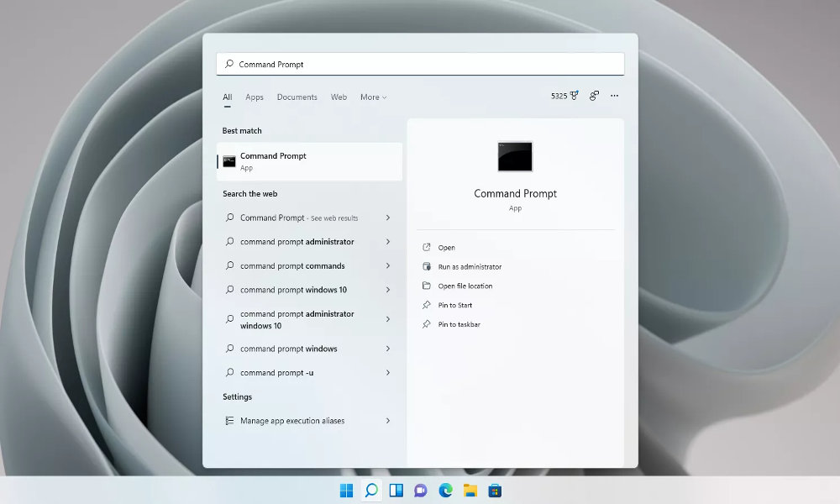Launch Microsoft Store from the taskbar
840x504 pixels.
click(x=496, y=490)
